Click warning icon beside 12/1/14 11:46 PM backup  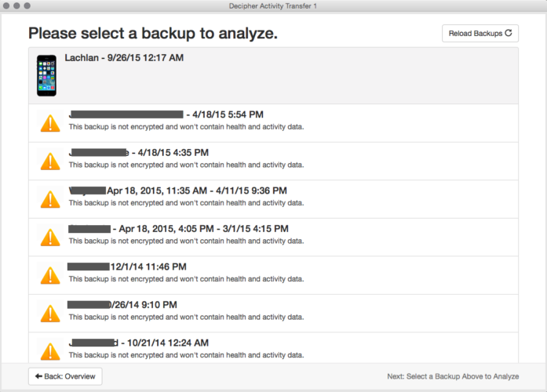pos(50,276)
